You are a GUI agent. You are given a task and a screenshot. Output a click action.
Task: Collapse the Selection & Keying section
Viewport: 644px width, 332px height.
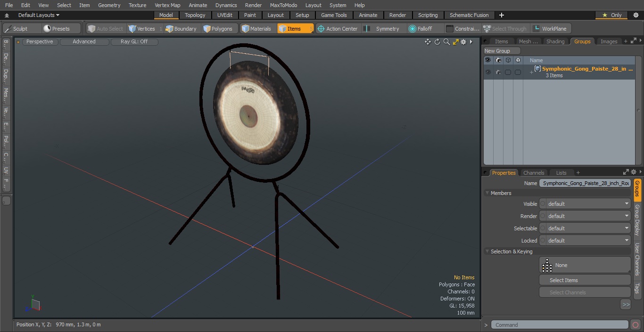coord(487,251)
